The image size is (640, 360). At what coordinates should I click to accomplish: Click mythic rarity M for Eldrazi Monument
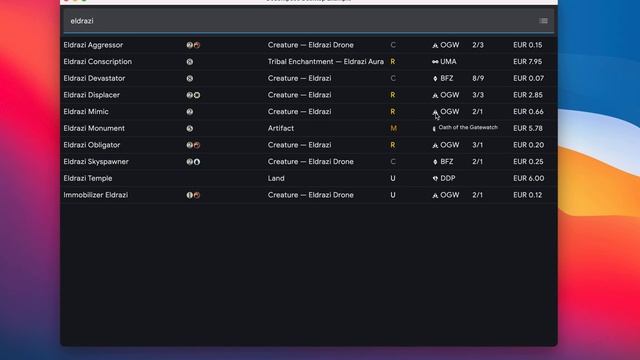[x=393, y=129]
